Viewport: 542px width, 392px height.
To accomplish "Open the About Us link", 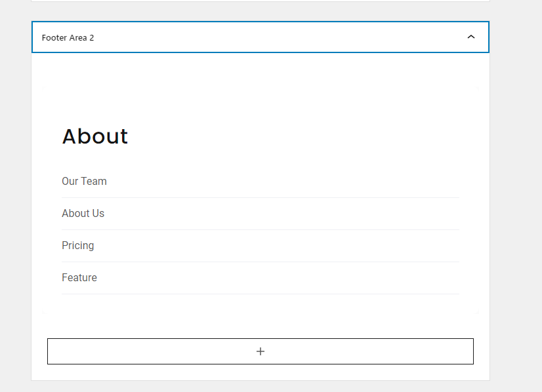I will [83, 214].
